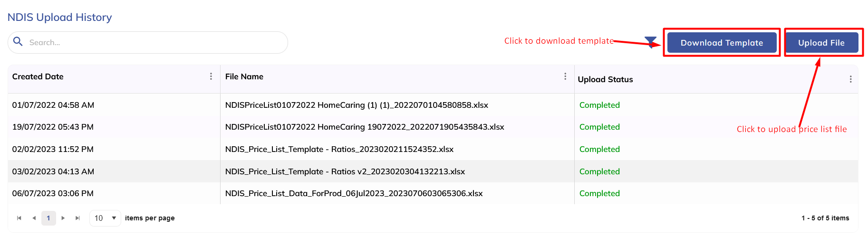Click the Download Template button
This screenshot has height=246, width=868.
point(722,43)
